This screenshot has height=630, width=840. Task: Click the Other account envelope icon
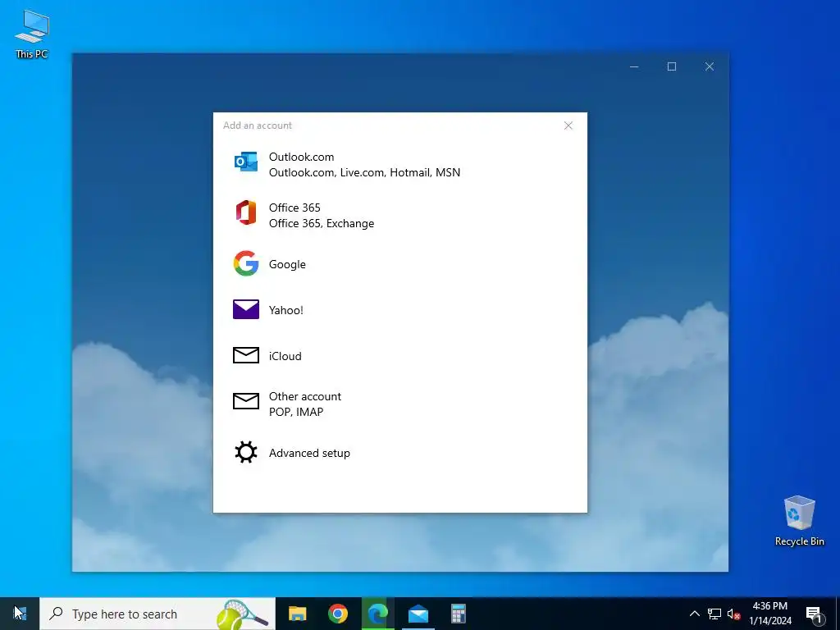coord(246,400)
